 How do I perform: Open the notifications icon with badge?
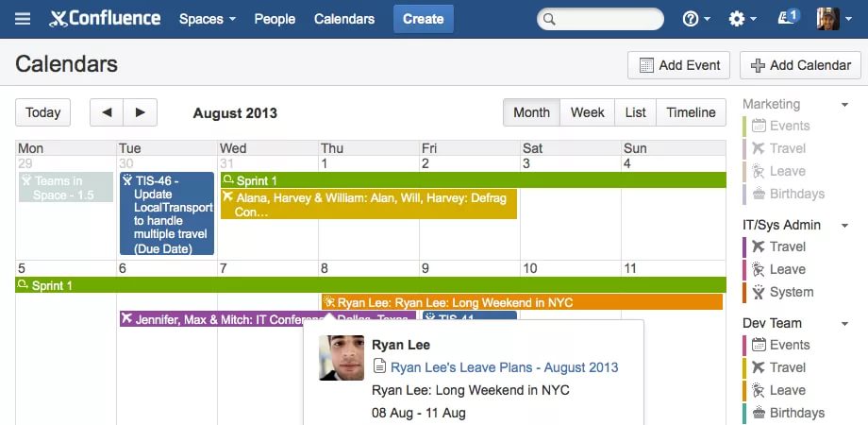pos(787,18)
